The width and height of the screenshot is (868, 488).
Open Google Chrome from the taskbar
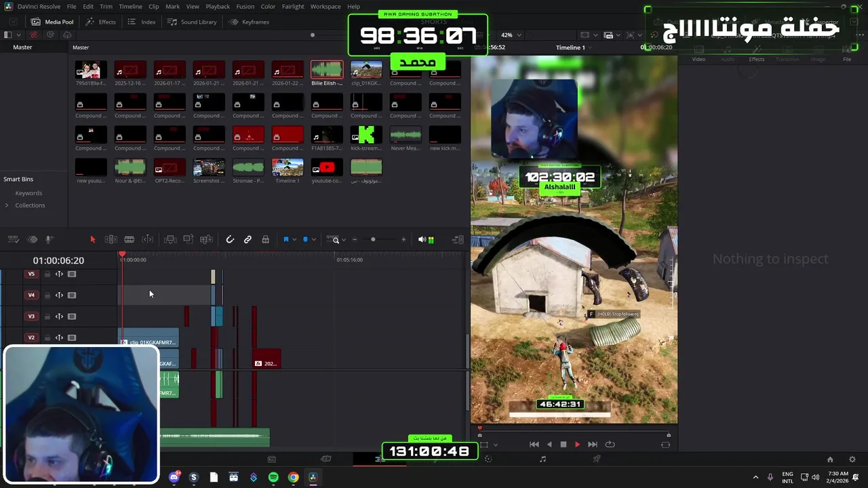[x=293, y=477]
